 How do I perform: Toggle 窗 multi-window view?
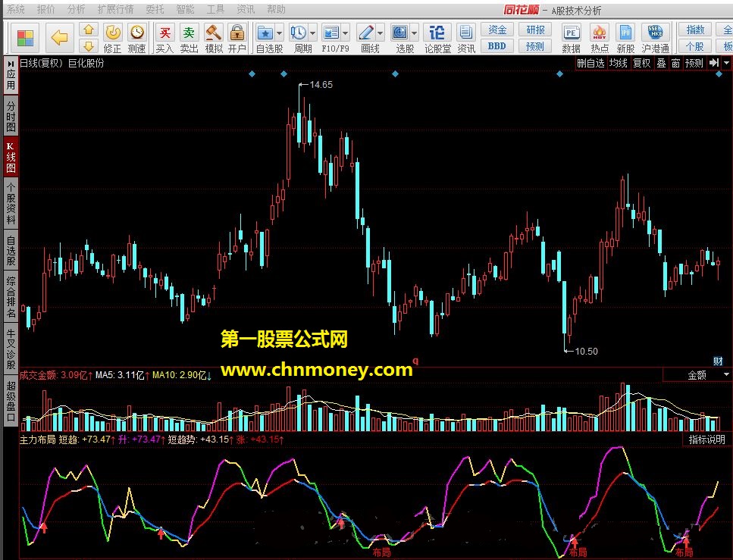click(x=675, y=63)
